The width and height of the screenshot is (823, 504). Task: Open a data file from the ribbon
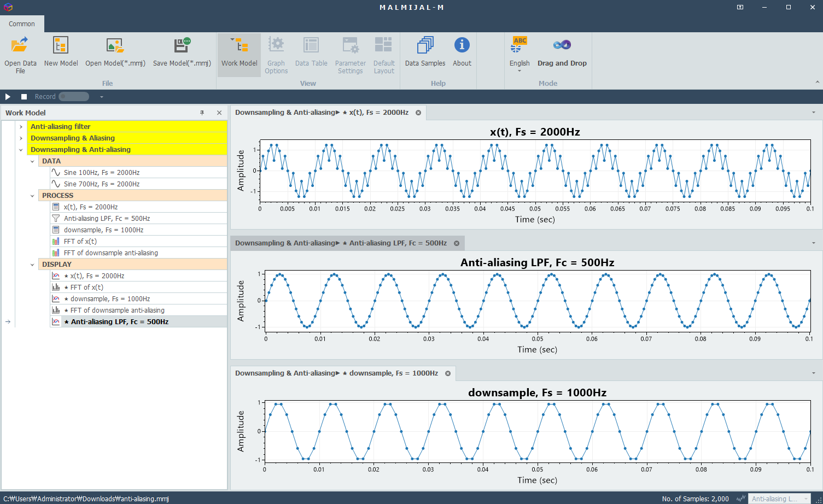20,55
